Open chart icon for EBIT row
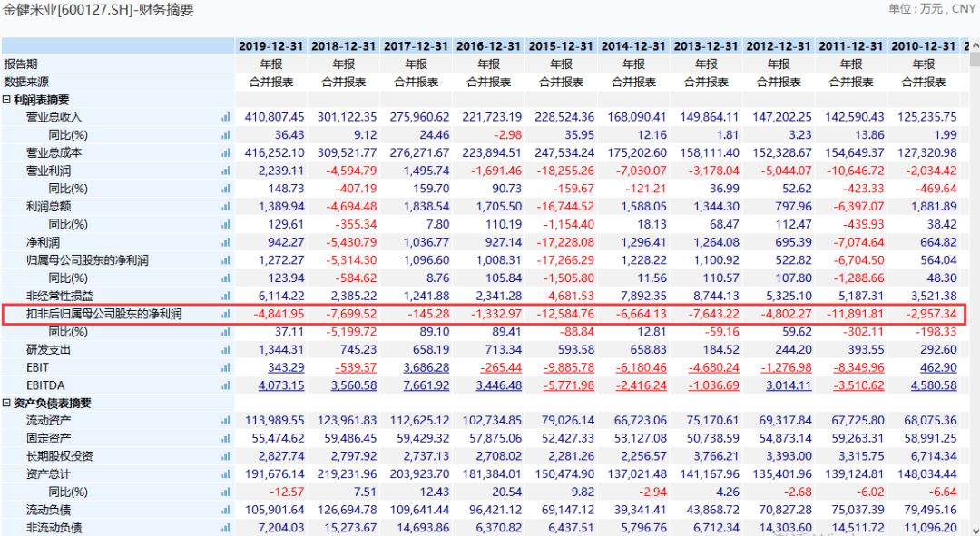 point(226,367)
